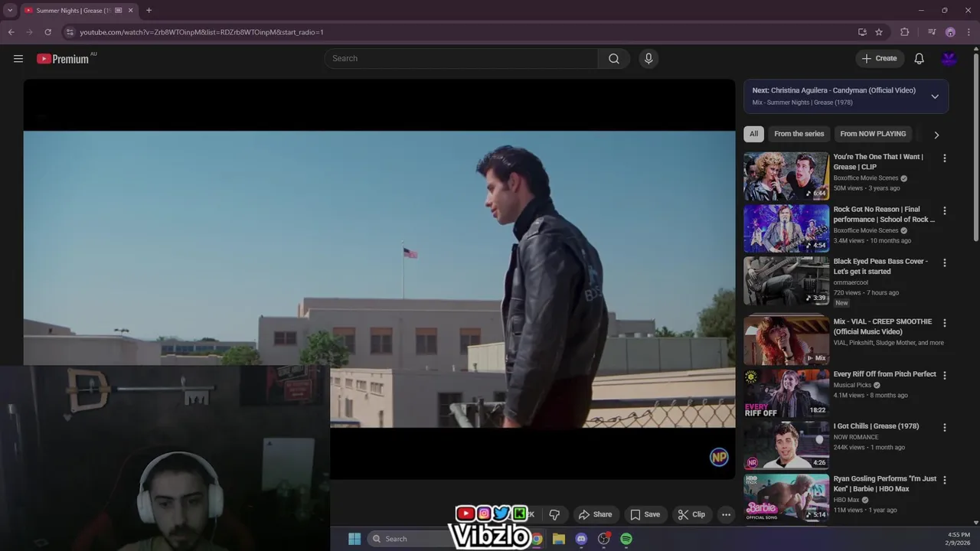980x551 pixels.
Task: Open more actions ellipsis below video
Action: [727, 514]
